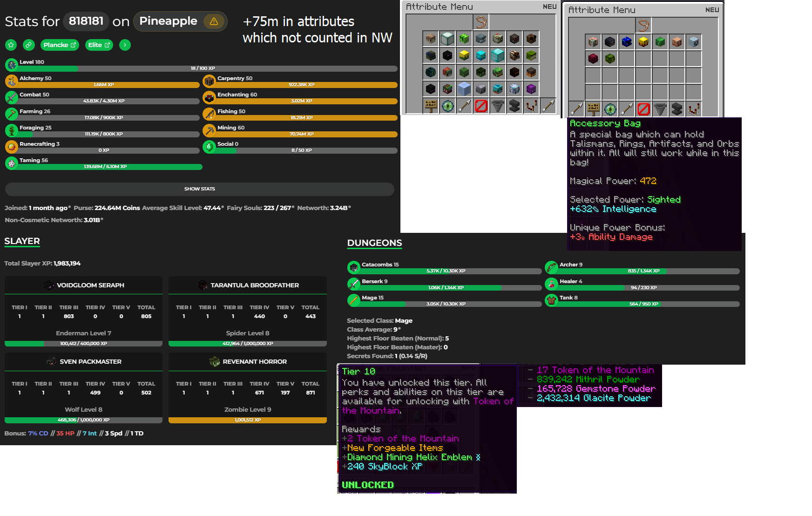This screenshot has width=812, height=516.
Task: Click the Enchanting skill icon
Action: (x=209, y=97)
